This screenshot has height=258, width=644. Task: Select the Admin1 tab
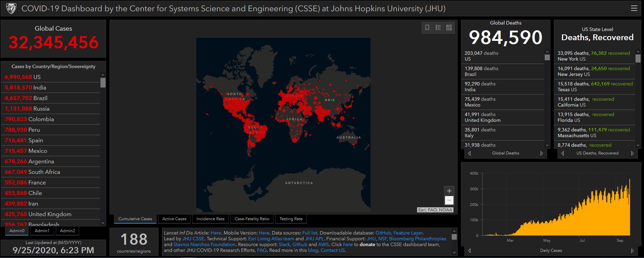(x=42, y=231)
